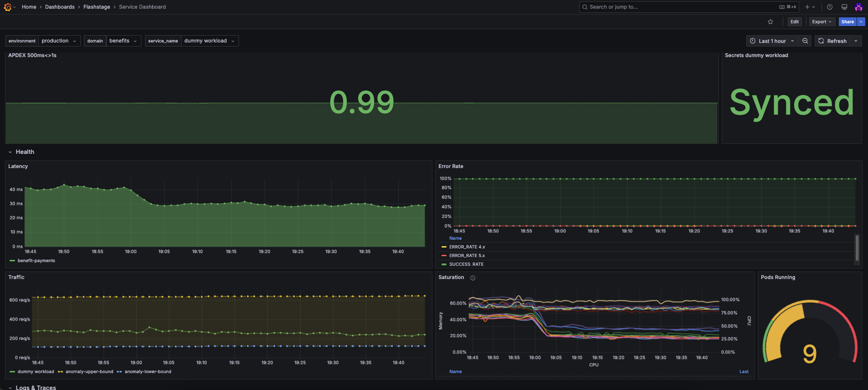The image size is (868, 390).
Task: Open the Last 1 hour time picker
Action: click(x=772, y=41)
